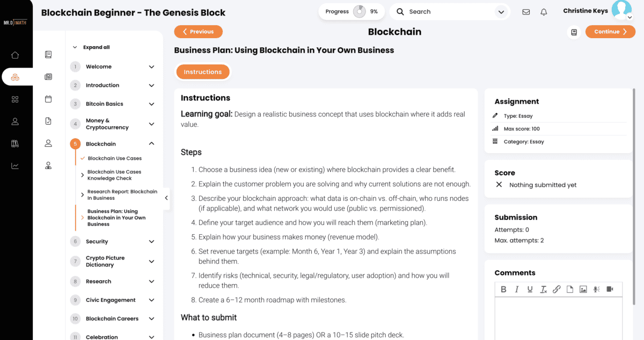Image resolution: width=644 pixels, height=340 pixels.
Task: Select the Instructions tab
Action: pyautogui.click(x=203, y=72)
